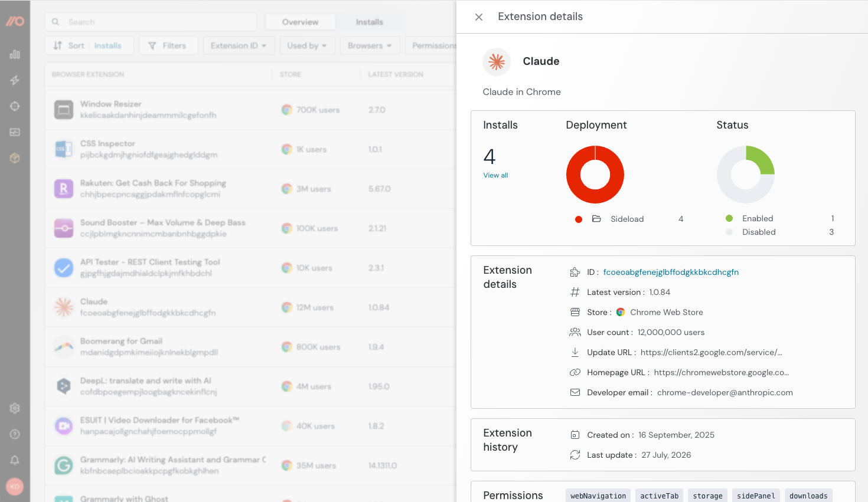868x502 pixels.
Task: Select the Boomerang for Gmail row
Action: (x=250, y=347)
